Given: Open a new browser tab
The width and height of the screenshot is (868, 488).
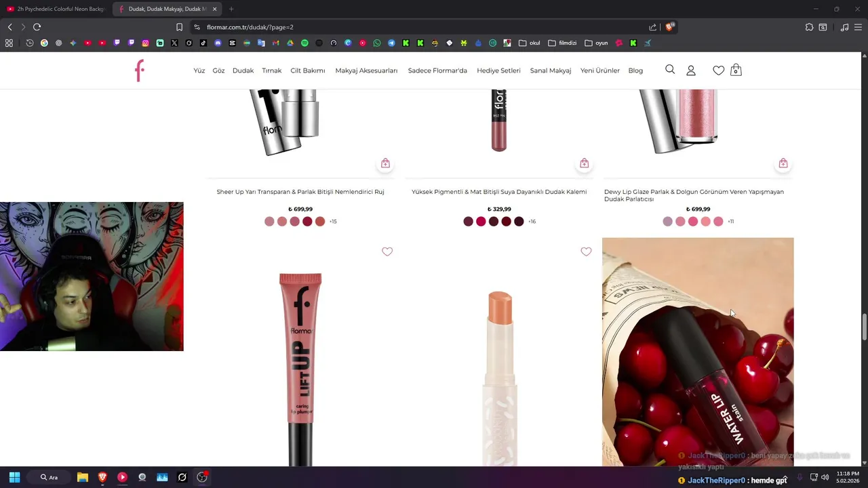Looking at the screenshot, I should [x=231, y=9].
